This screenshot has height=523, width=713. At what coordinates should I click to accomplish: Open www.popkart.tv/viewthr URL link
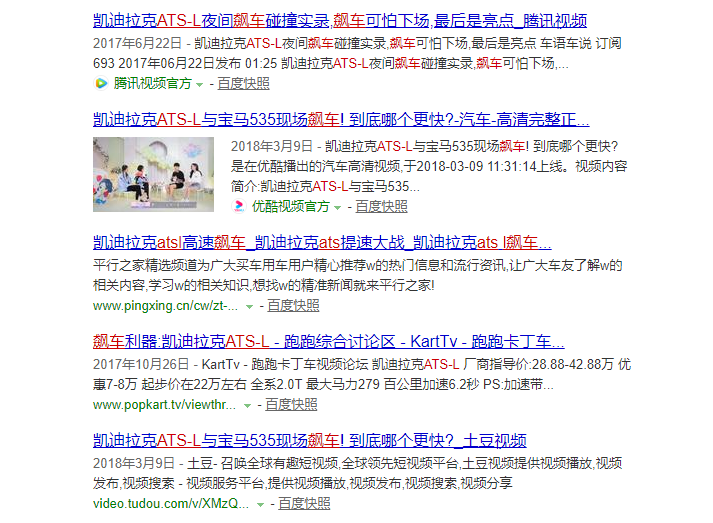[164, 405]
